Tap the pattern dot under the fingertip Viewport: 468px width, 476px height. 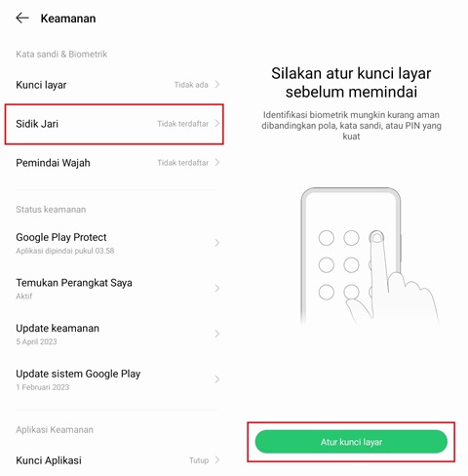click(x=376, y=238)
